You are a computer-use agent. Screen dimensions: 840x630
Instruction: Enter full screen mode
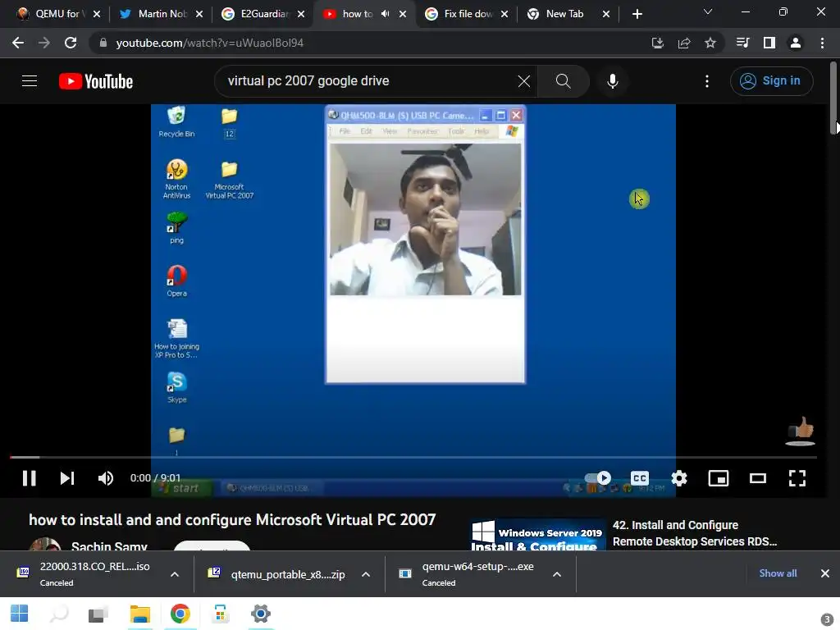click(797, 478)
